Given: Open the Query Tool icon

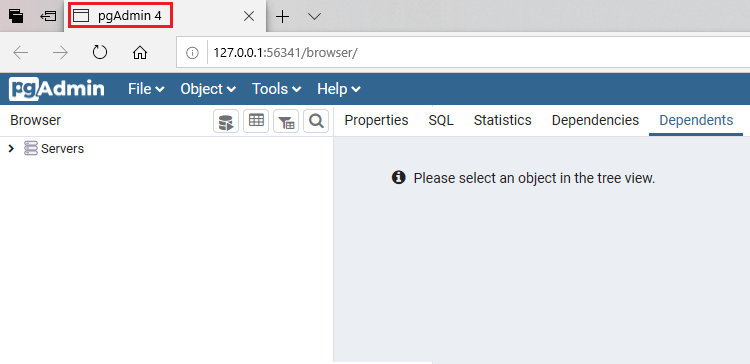Looking at the screenshot, I should tap(226, 121).
